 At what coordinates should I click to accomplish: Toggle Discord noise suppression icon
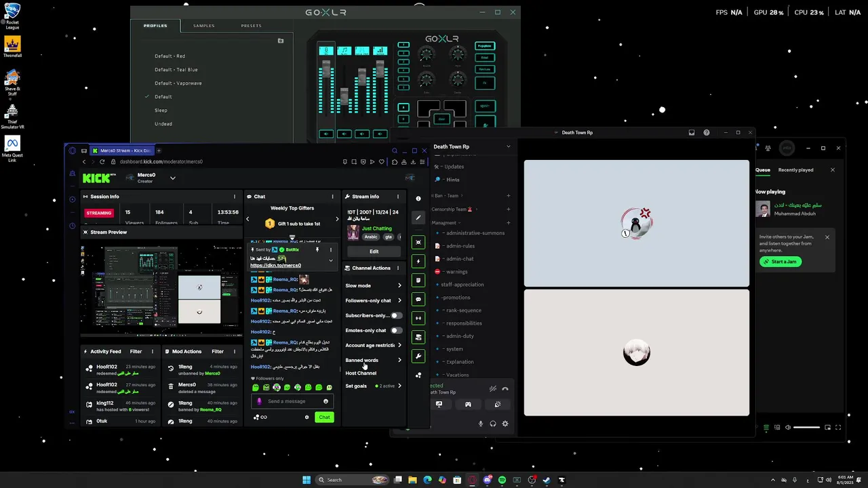pyautogui.click(x=493, y=388)
